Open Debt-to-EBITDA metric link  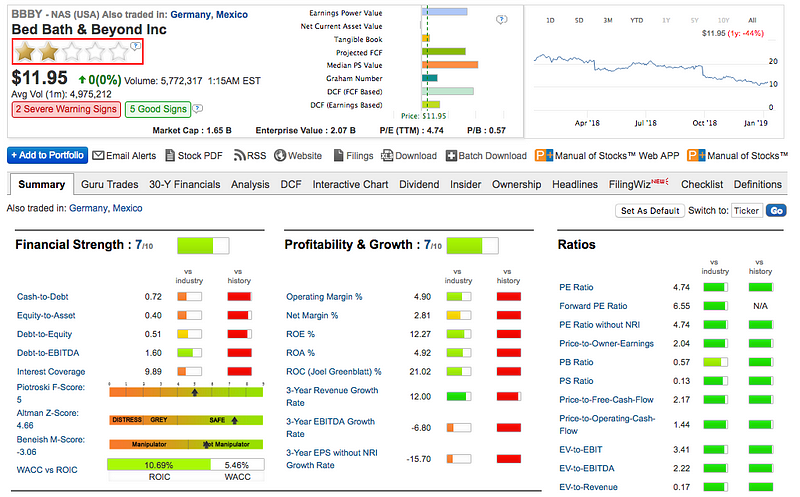click(x=48, y=353)
